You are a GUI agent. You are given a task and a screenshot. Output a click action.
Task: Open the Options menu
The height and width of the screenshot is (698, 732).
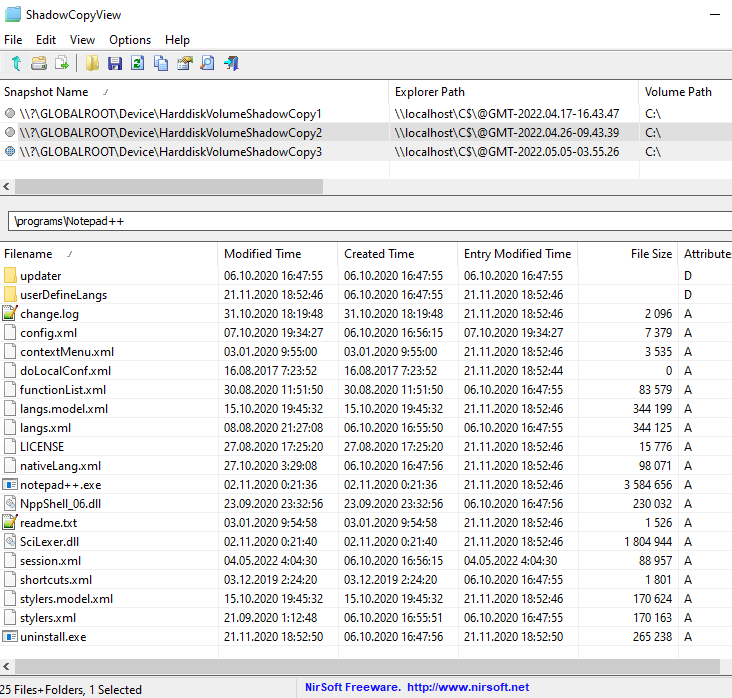[x=130, y=40]
